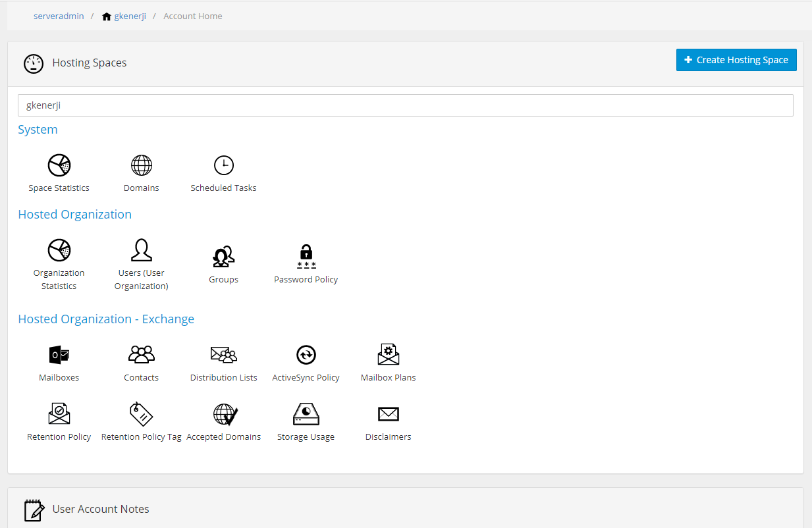Click the Contacts label
812x528 pixels.
(142, 378)
